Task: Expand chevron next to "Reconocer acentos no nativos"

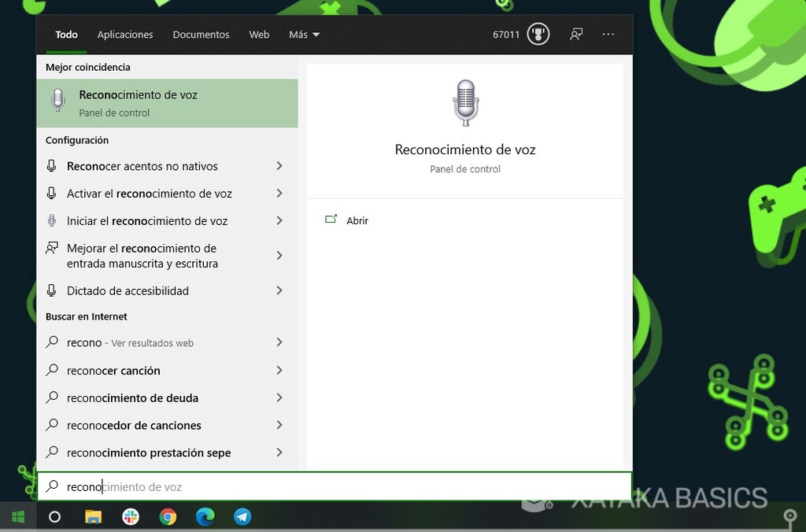Action: [x=279, y=166]
